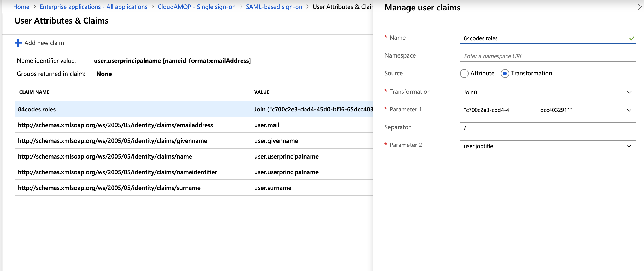
Task: Open the Parameter 1 dropdown
Action: coord(548,110)
